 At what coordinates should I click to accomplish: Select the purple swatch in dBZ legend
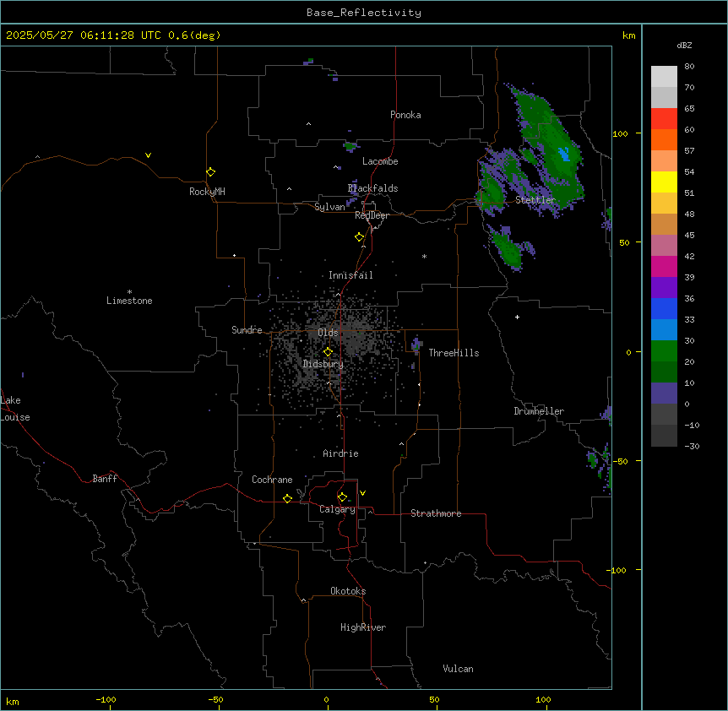click(x=664, y=287)
